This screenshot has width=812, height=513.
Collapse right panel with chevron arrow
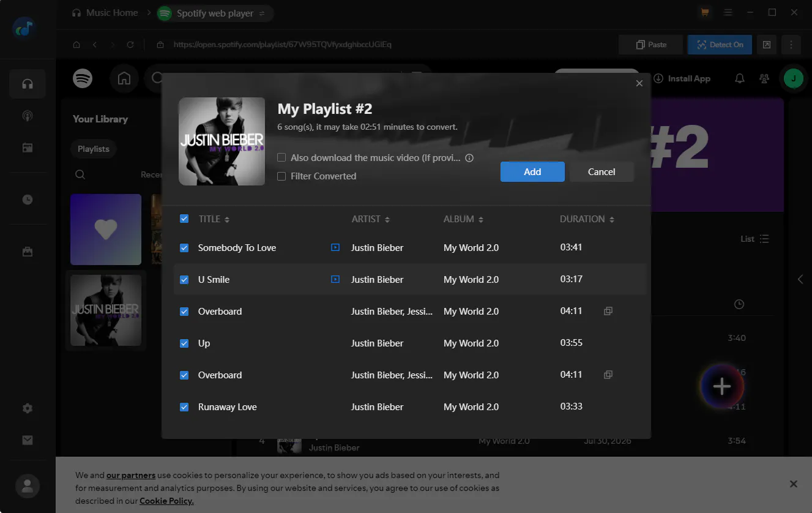coord(800,279)
